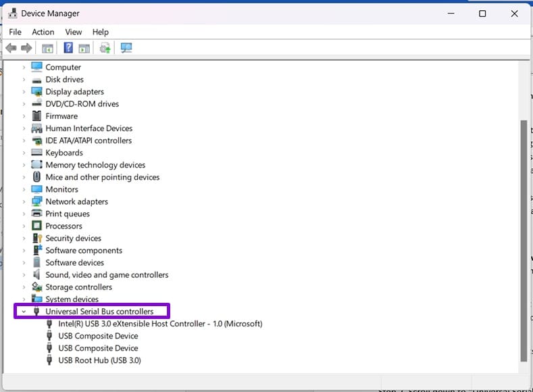Expand the Keyboards chevron
This screenshot has height=392, width=533.
click(x=24, y=153)
